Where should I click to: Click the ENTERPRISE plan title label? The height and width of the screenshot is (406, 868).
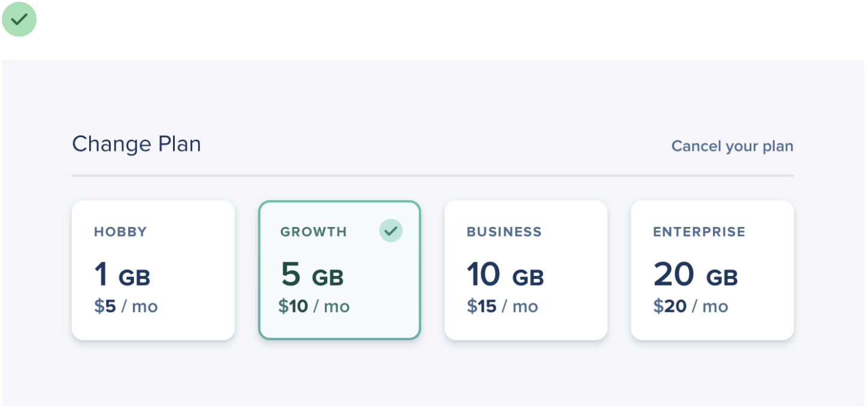[x=699, y=232]
